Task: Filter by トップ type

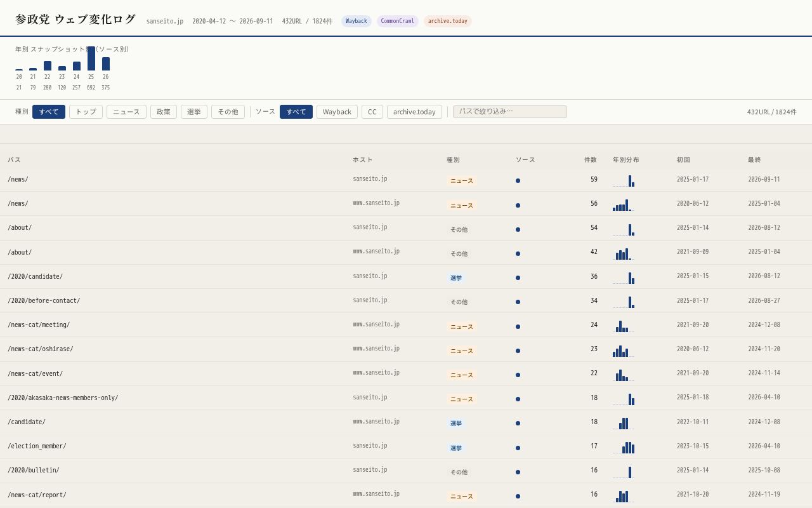Action: point(86,112)
